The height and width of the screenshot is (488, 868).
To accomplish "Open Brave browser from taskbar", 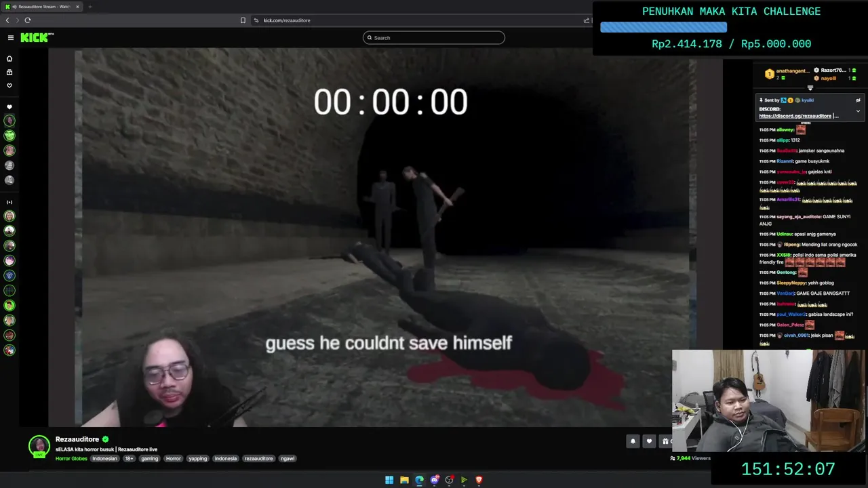I will pyautogui.click(x=479, y=480).
